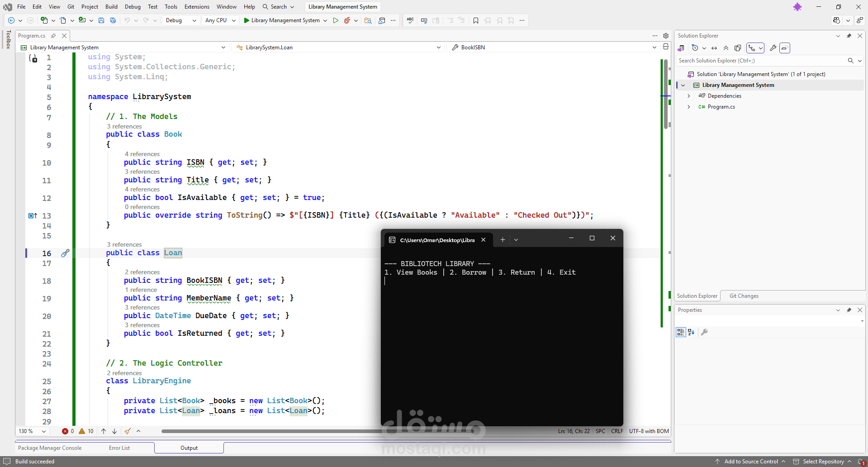Open the editor settings gear icon
Viewport: 868px width, 467px height.
tap(666, 36)
